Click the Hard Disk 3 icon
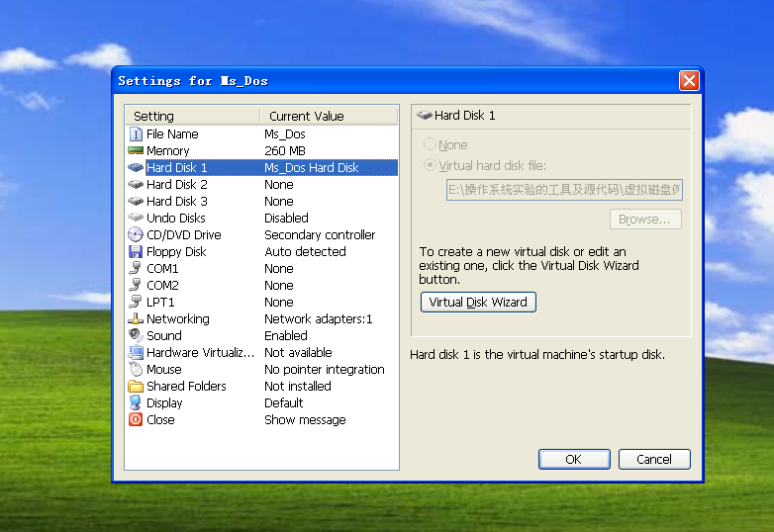The height and width of the screenshot is (532, 774). [136, 201]
